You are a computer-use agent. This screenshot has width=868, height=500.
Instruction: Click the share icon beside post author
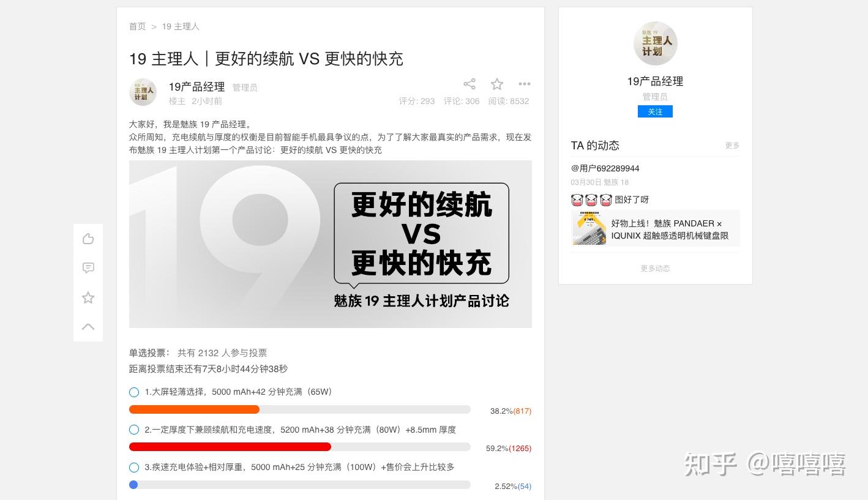pyautogui.click(x=470, y=84)
